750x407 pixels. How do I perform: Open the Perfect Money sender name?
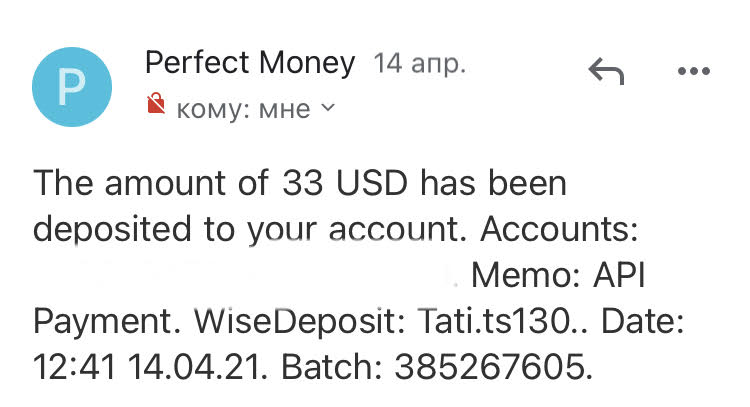pos(250,63)
